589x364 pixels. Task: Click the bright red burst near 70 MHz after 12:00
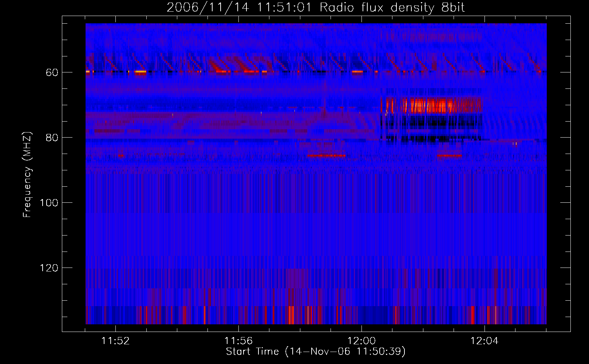431,106
